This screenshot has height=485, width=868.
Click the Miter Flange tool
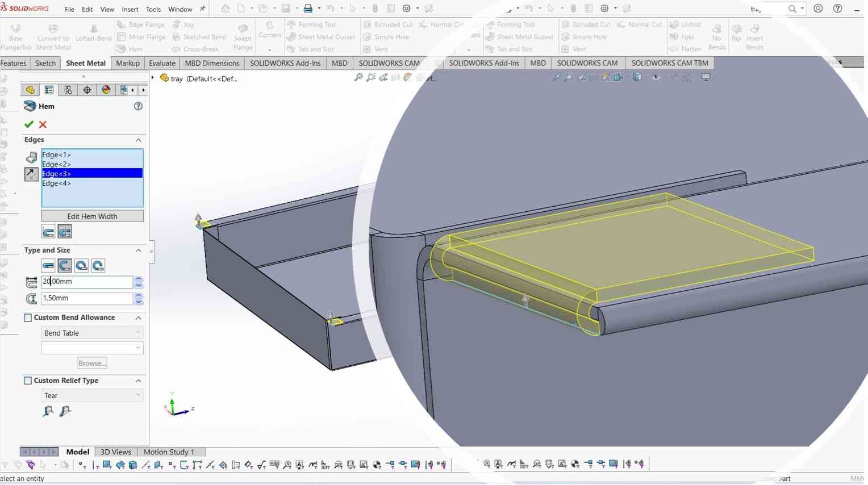pyautogui.click(x=141, y=37)
